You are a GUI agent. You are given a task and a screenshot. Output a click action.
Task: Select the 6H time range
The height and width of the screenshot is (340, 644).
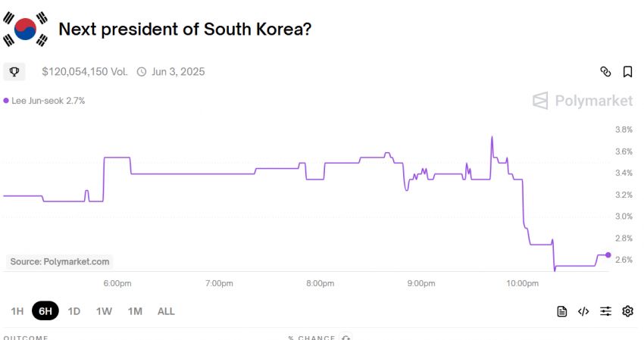45,310
